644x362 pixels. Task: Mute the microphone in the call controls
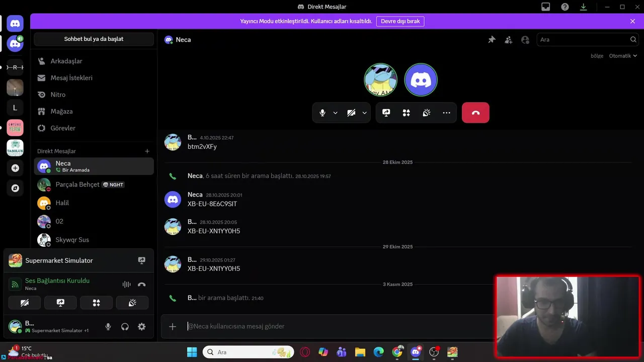click(x=323, y=113)
